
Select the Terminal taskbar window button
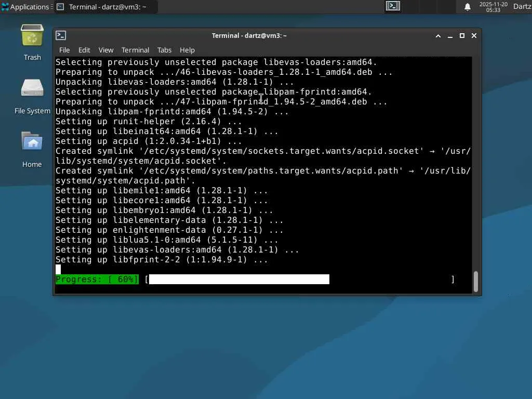106,7
